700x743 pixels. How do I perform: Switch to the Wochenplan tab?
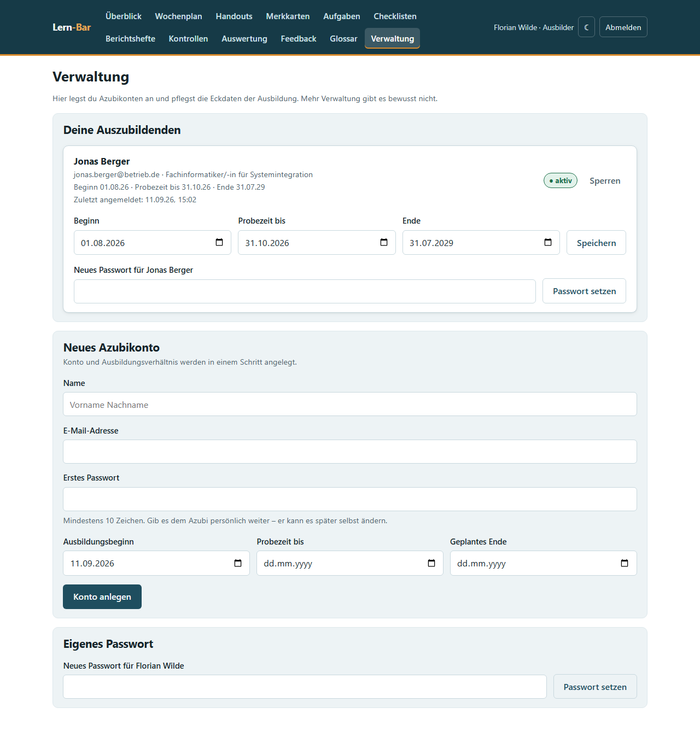tap(178, 16)
